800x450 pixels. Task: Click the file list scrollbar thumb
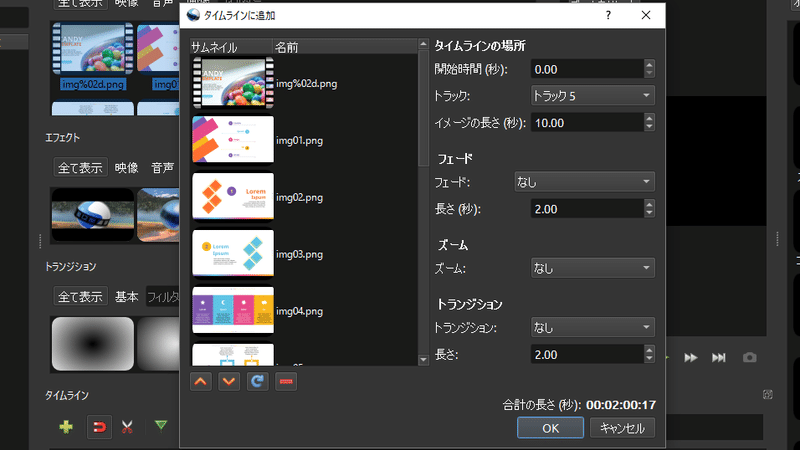[x=423, y=108]
